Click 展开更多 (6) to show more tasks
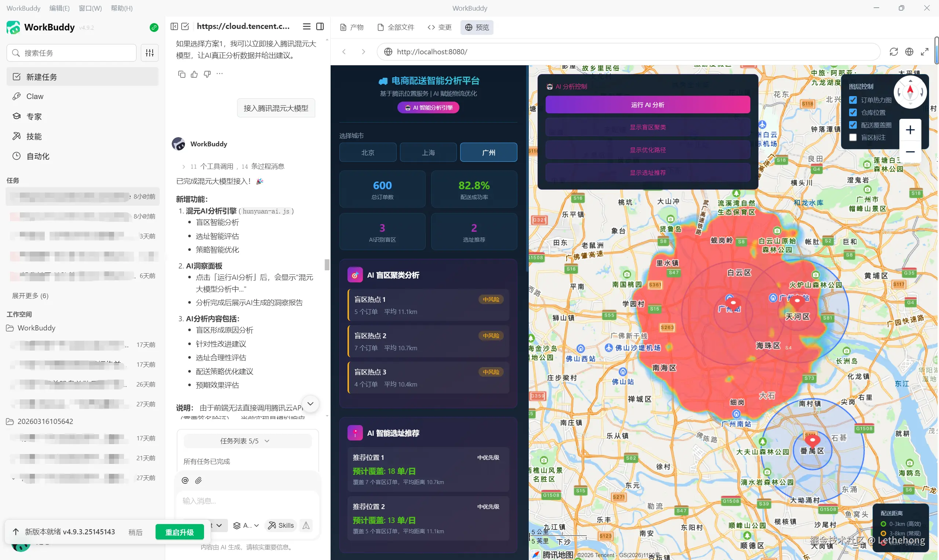Viewport: 939px width, 560px height. (x=30, y=296)
